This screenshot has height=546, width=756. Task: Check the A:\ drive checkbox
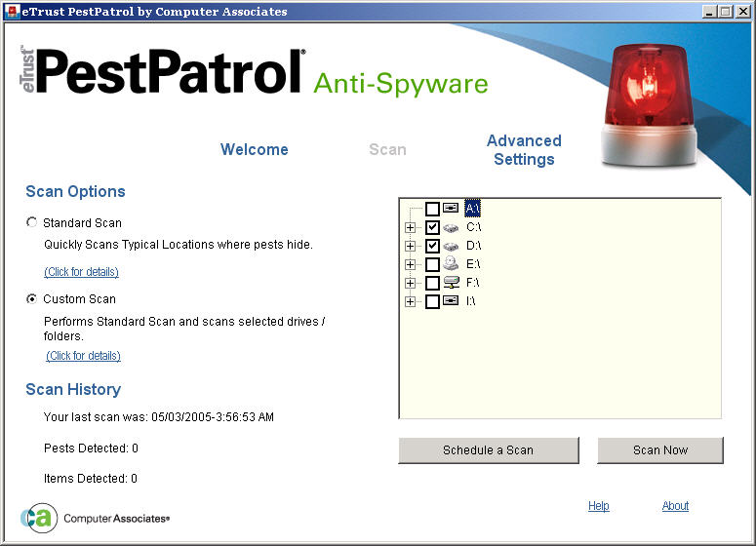432,209
